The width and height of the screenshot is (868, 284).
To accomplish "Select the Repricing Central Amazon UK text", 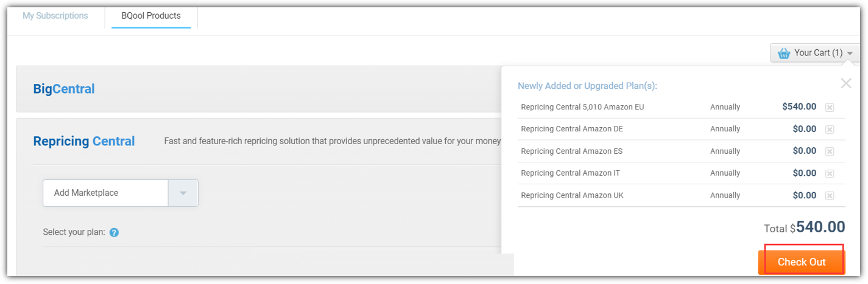I will click(x=572, y=195).
